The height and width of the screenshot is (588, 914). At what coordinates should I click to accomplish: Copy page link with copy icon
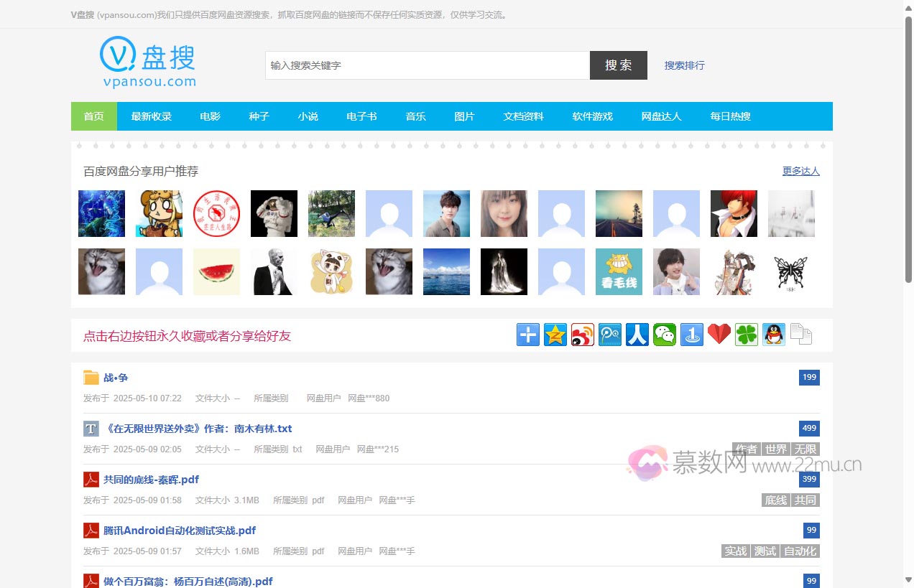pyautogui.click(x=801, y=335)
